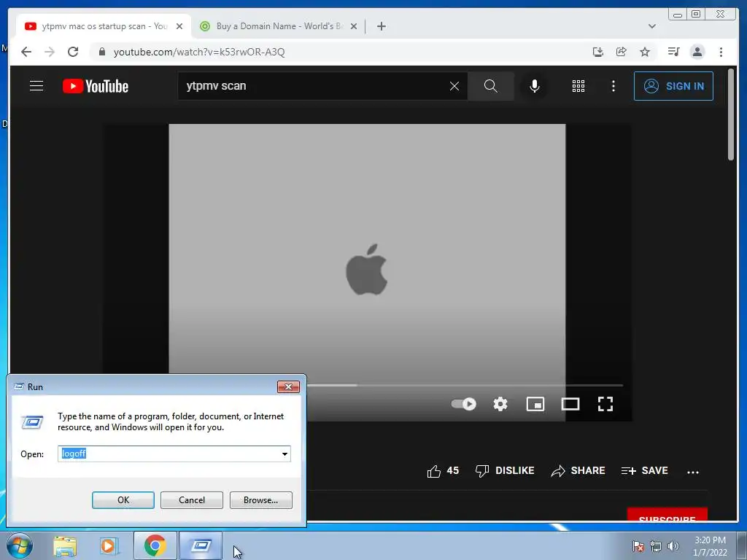Open Windows Explorer from taskbar

[65, 546]
